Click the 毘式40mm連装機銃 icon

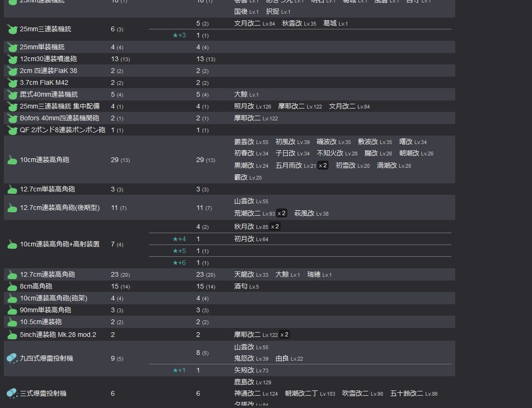tap(12, 95)
